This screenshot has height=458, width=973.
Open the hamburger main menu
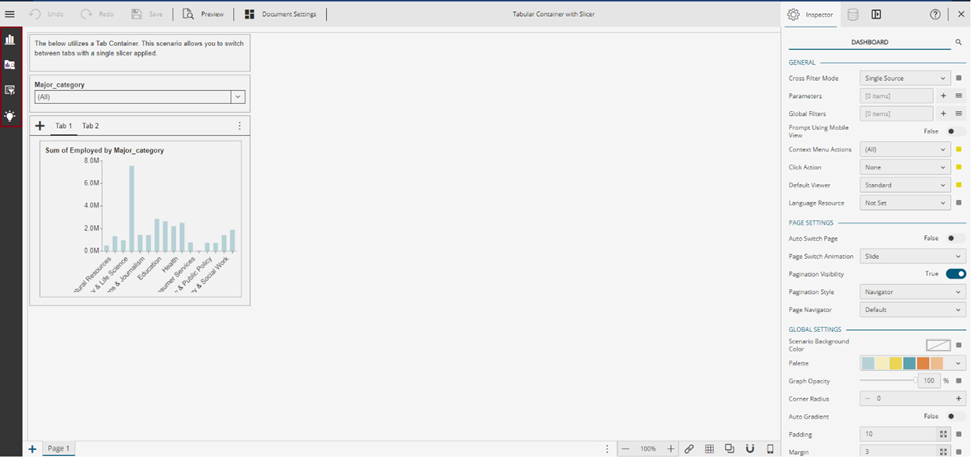click(x=10, y=14)
